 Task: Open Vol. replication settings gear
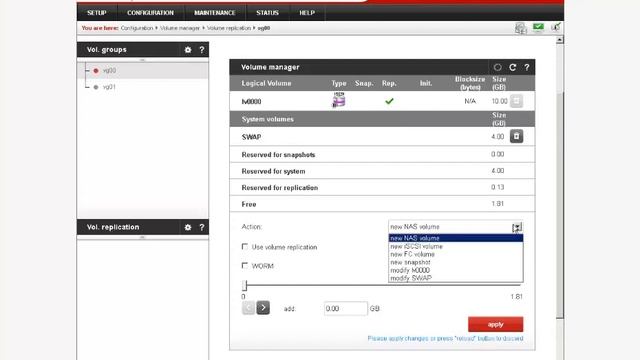click(x=188, y=227)
